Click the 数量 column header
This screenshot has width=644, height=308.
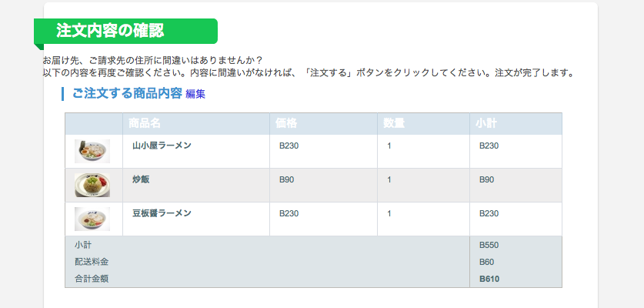(x=394, y=123)
